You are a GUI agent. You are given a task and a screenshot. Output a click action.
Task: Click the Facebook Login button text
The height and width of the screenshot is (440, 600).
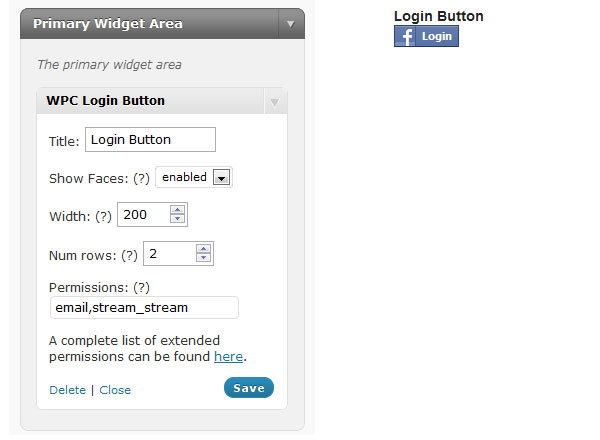tap(437, 36)
